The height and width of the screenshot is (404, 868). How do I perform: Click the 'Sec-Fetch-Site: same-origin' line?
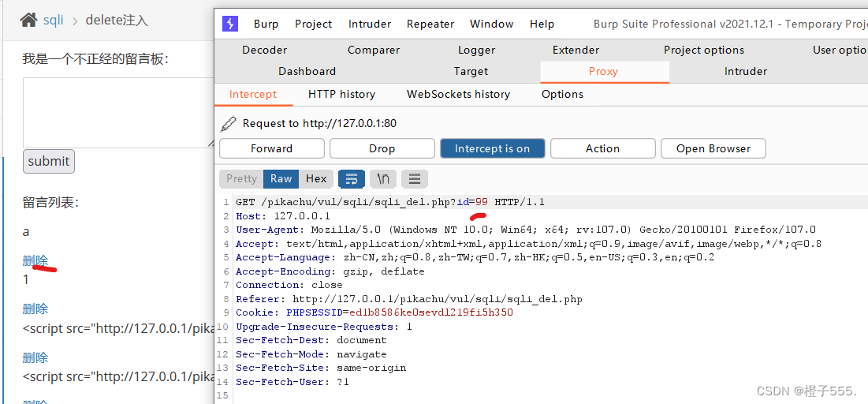tap(321, 368)
